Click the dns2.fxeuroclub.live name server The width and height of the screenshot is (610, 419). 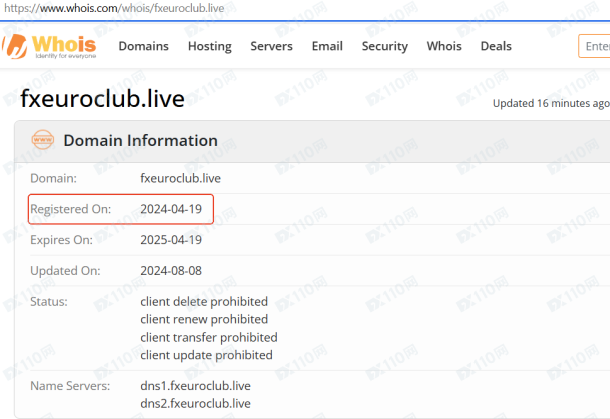point(195,403)
